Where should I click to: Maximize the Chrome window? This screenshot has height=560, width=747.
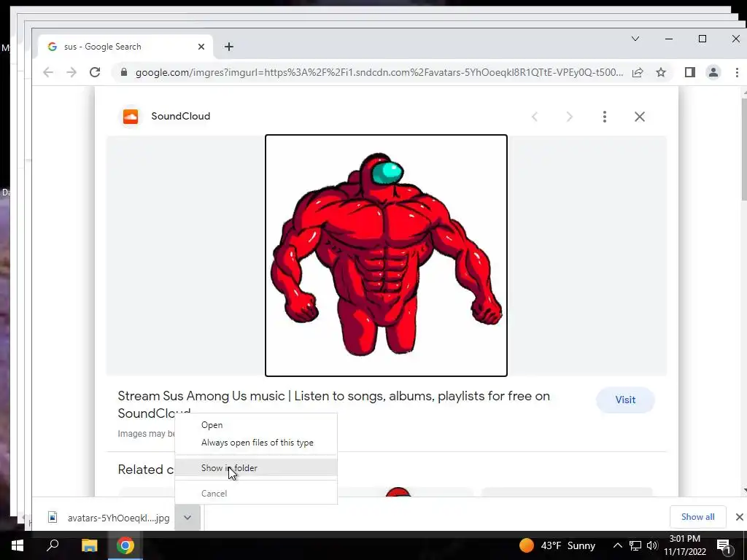tap(703, 39)
